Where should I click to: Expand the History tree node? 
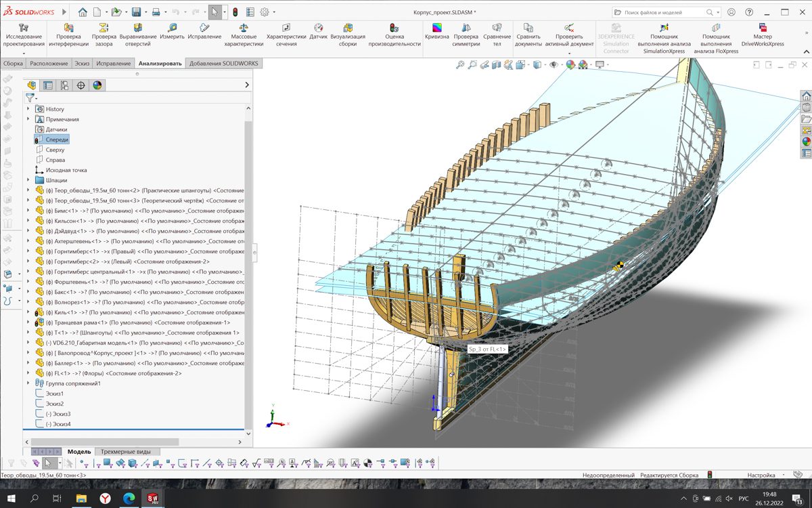point(28,109)
